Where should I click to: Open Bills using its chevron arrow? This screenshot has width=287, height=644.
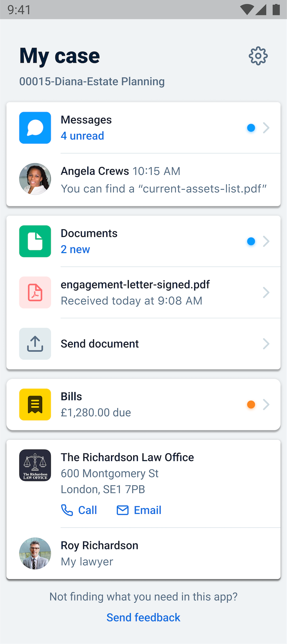pyautogui.click(x=266, y=404)
